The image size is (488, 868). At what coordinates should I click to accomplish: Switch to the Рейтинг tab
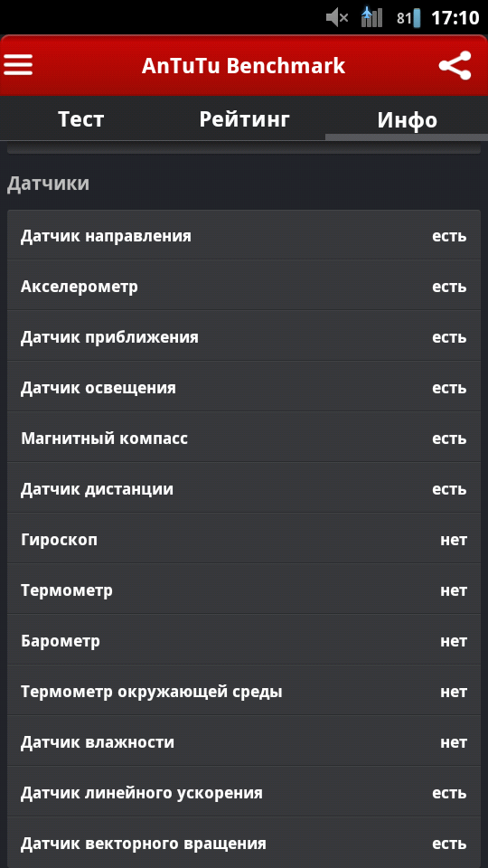point(244,119)
